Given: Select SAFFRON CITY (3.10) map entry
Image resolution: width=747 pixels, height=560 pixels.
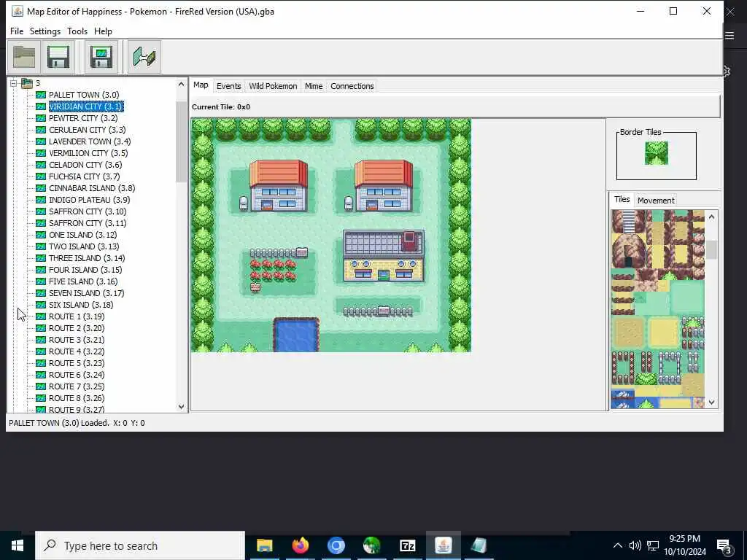Looking at the screenshot, I should click(x=88, y=211).
